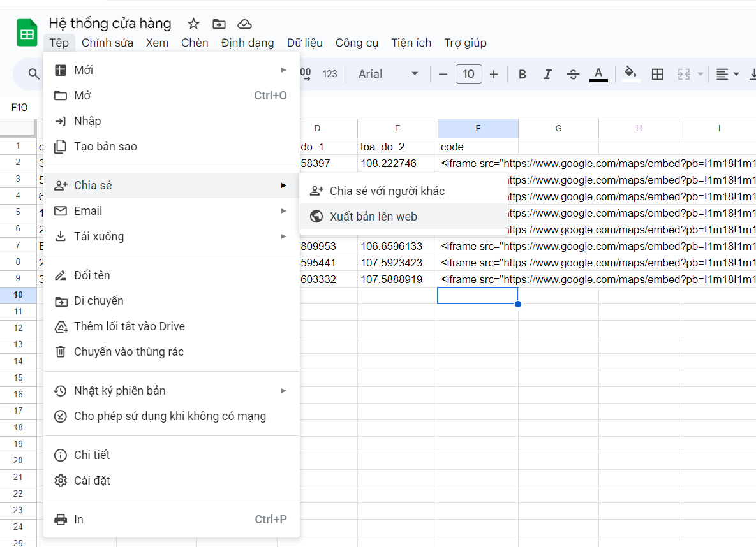Toggle bold formatting

(x=522, y=74)
